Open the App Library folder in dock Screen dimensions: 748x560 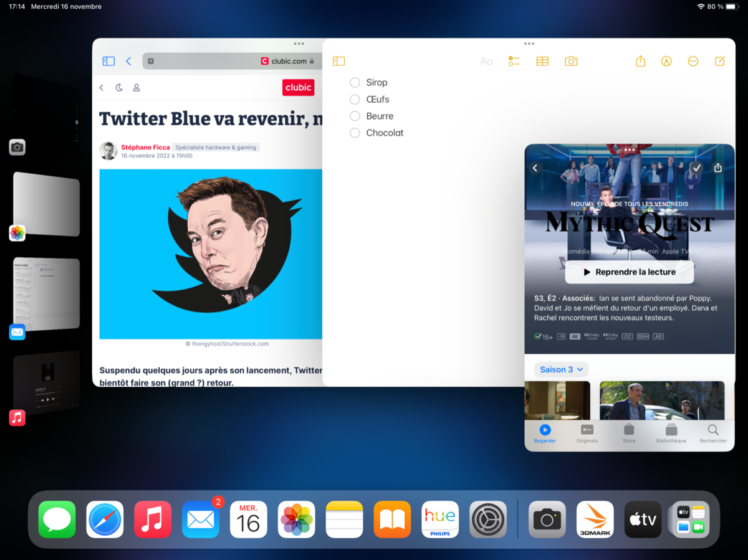coord(691,520)
